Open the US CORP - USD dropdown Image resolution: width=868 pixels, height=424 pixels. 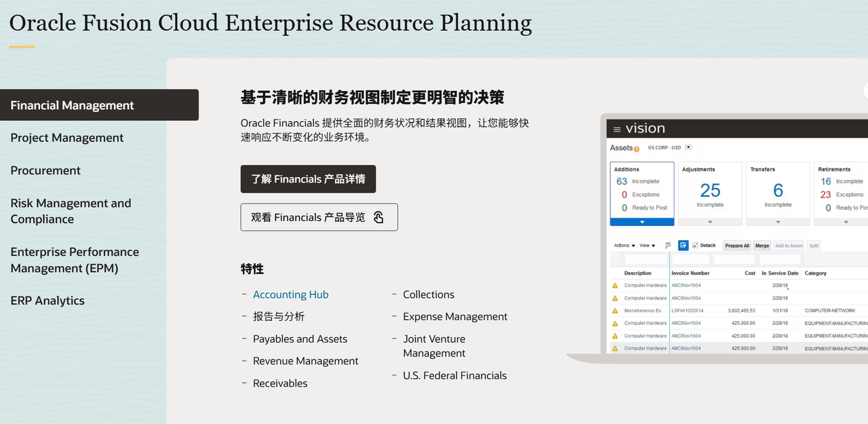point(688,147)
